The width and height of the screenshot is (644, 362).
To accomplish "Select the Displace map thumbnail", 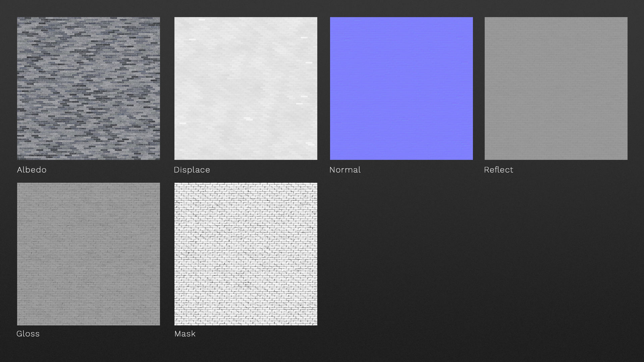I will click(x=246, y=88).
